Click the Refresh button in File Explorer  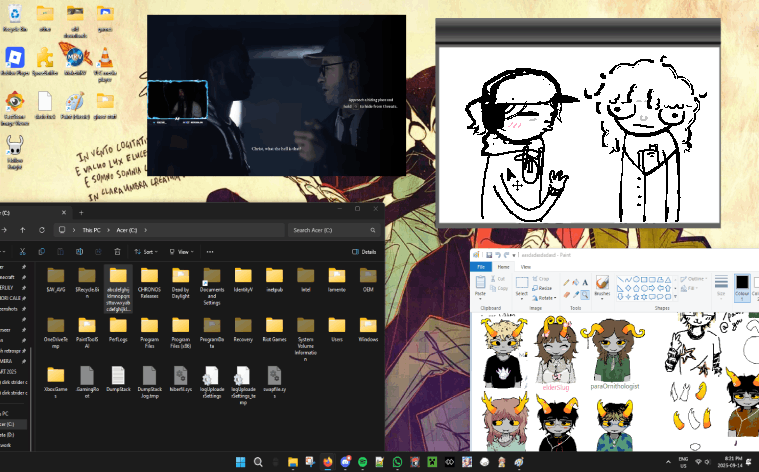pos(42,230)
